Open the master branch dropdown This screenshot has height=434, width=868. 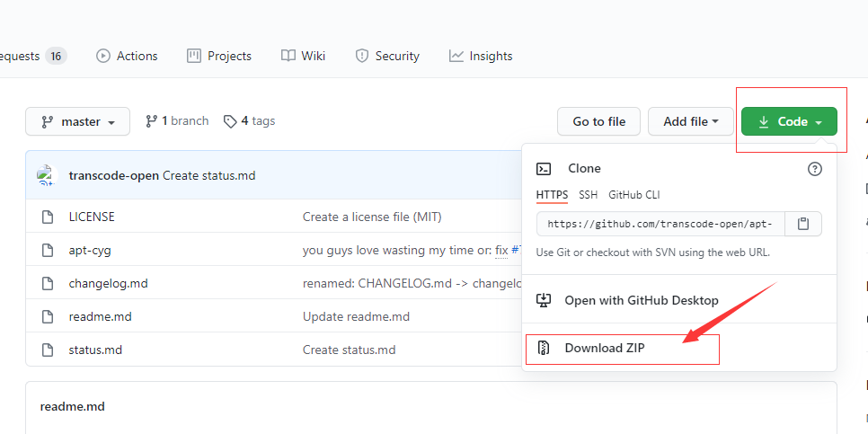point(77,121)
